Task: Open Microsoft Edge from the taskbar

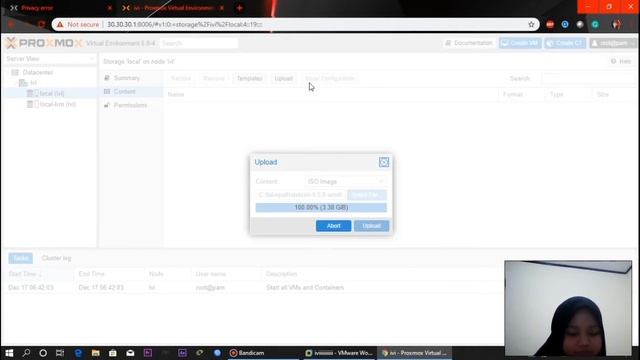Action: coord(78,353)
